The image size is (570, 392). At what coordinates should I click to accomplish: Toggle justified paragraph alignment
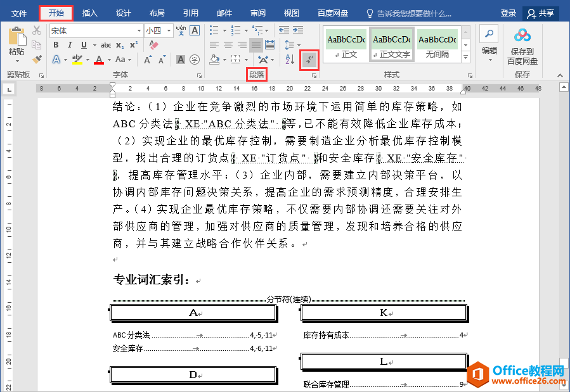(x=256, y=45)
